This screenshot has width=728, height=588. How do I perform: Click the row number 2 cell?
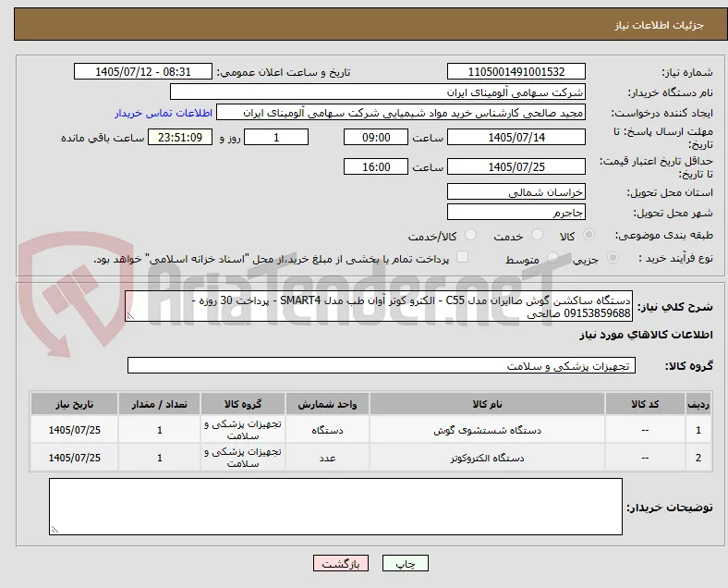698,458
